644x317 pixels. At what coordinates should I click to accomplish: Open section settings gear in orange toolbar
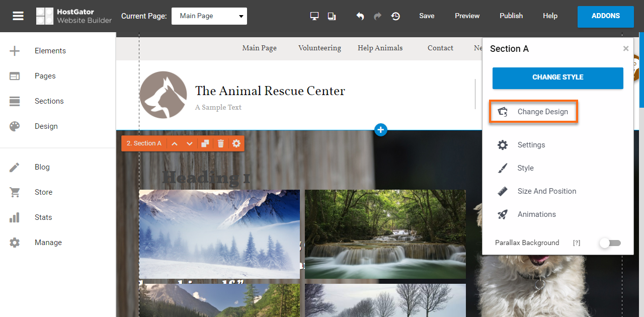(236, 143)
